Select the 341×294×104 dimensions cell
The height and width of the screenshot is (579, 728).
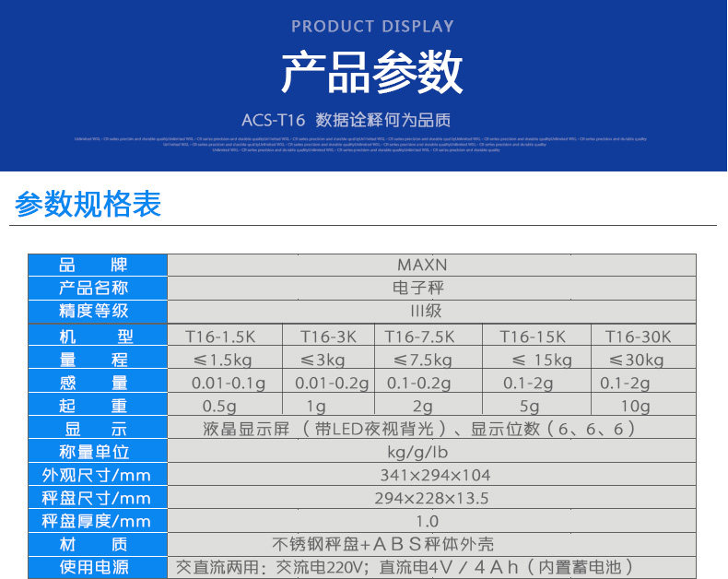click(x=431, y=475)
